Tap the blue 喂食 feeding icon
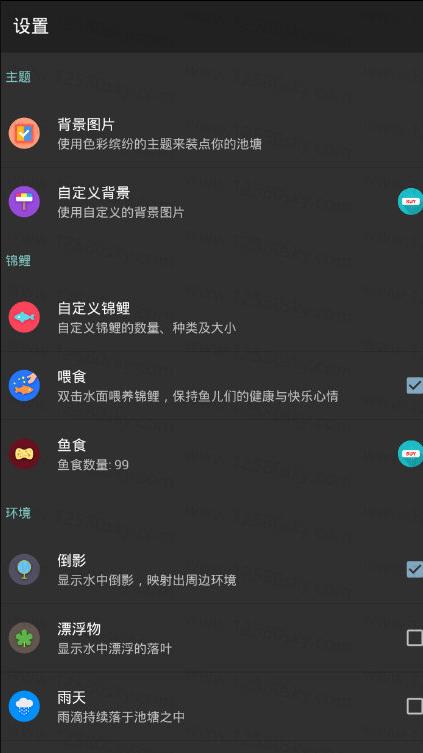 [24, 386]
